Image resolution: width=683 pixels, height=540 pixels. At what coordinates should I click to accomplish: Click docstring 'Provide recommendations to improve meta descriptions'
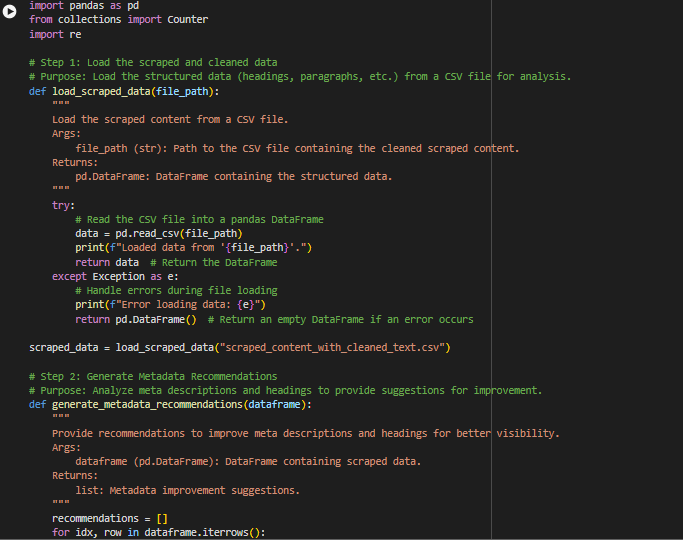[x=306, y=433]
